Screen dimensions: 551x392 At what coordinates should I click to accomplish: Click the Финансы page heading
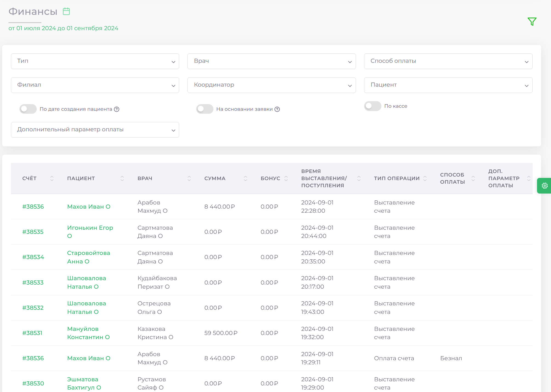click(33, 12)
